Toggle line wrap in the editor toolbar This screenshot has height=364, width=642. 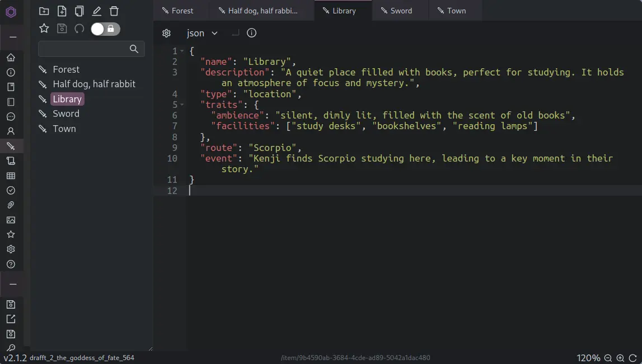tap(235, 33)
